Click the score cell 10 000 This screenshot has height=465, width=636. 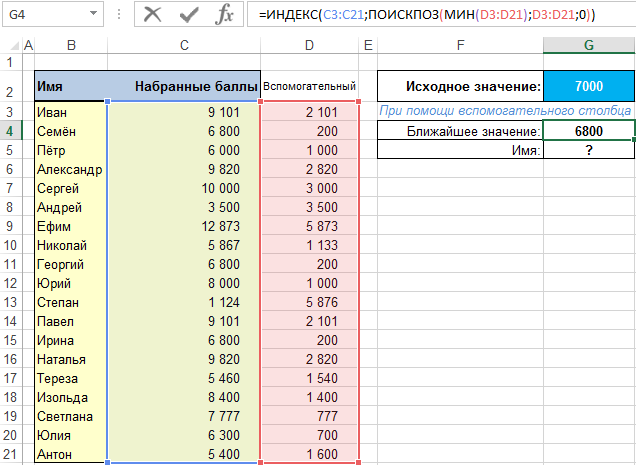point(184,188)
